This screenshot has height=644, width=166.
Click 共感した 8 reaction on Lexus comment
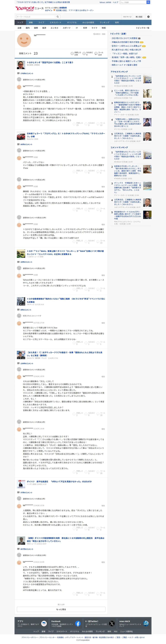[78, 242]
